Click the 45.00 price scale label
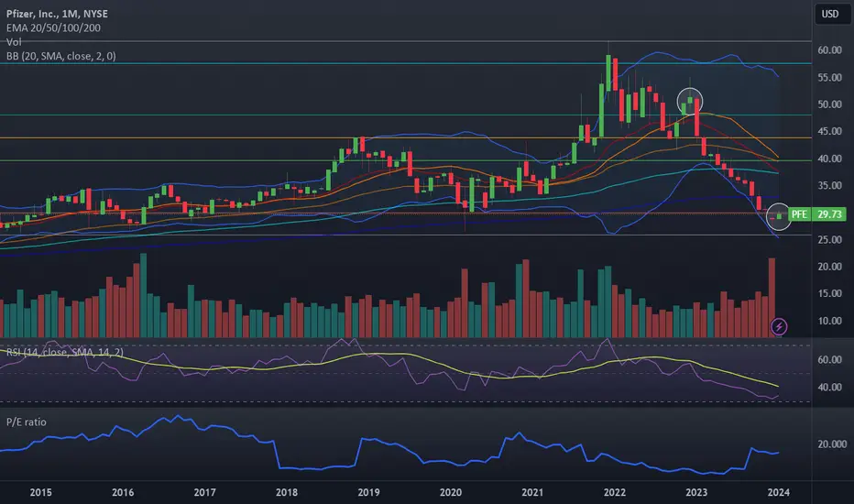The height and width of the screenshot is (504, 854). pos(829,131)
